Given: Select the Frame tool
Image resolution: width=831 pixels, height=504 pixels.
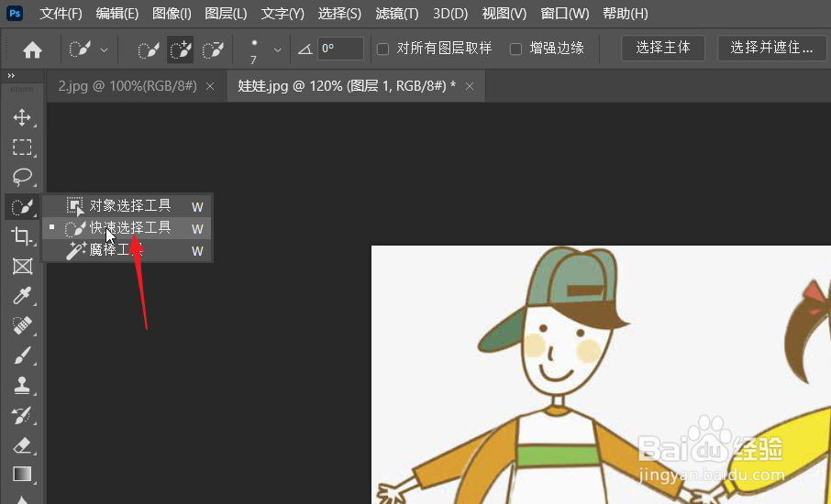Looking at the screenshot, I should pyautogui.click(x=22, y=266).
